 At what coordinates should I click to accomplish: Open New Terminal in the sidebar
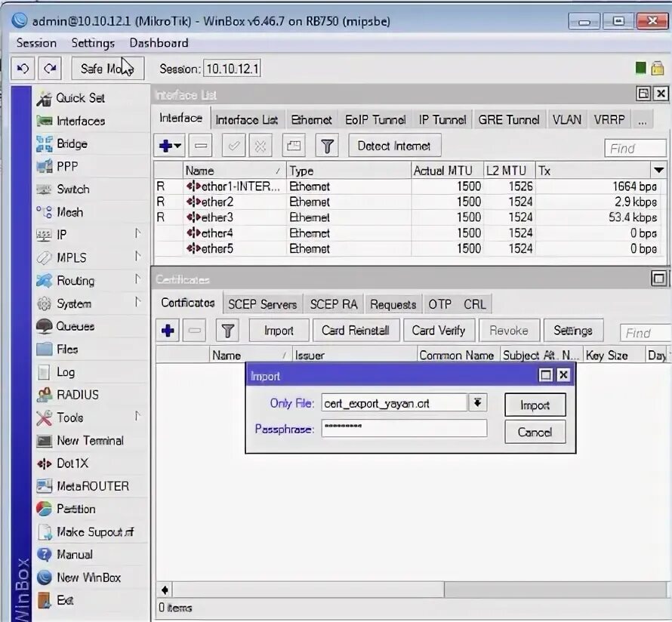[90, 441]
